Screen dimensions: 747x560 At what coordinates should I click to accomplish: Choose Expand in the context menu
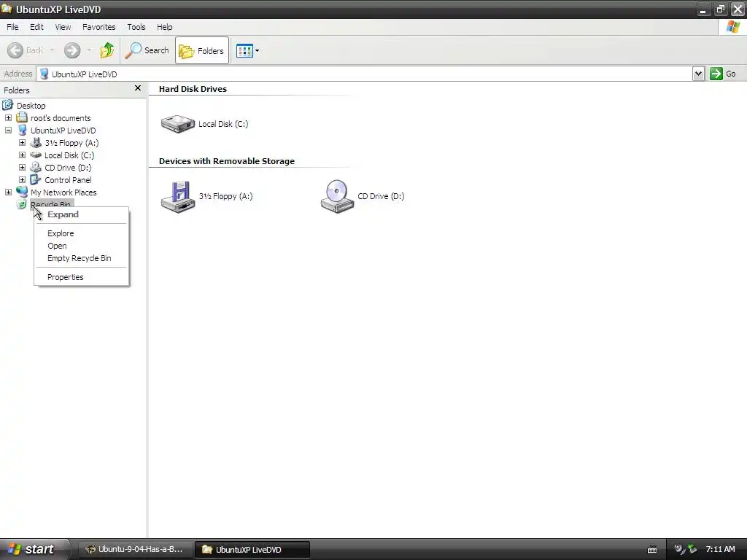[x=82, y=214]
